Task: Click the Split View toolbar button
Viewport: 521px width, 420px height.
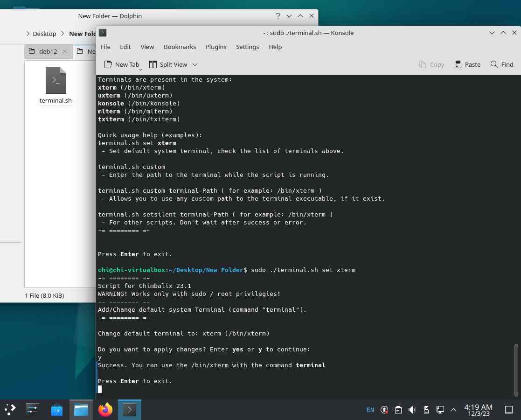Action: click(168, 64)
